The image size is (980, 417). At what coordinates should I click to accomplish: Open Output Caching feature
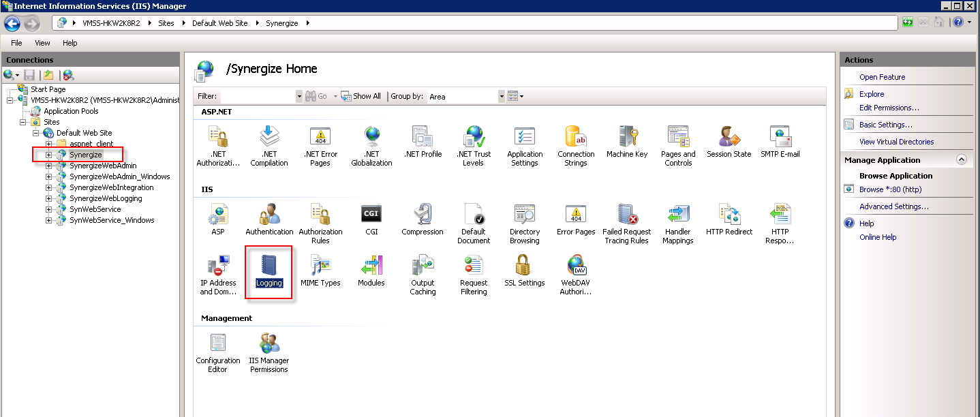tap(423, 274)
